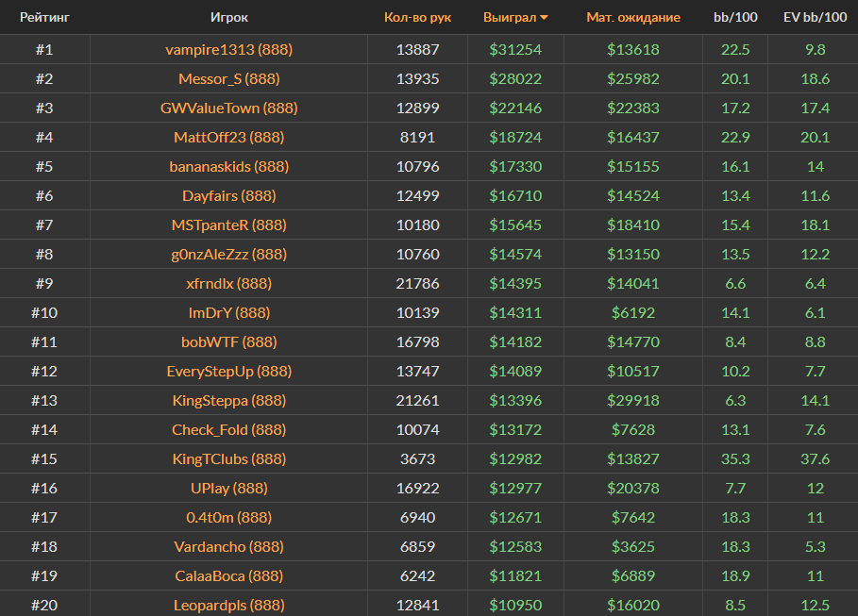This screenshot has height=616, width=858.
Task: Open MSTpanteR (888) player page
Action: click(228, 225)
